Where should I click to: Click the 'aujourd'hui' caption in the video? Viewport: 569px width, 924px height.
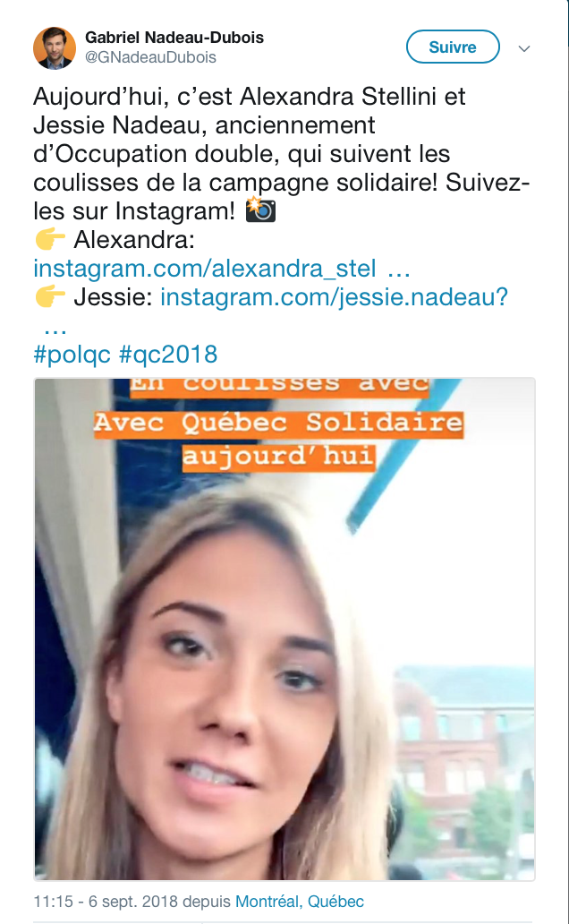[278, 457]
